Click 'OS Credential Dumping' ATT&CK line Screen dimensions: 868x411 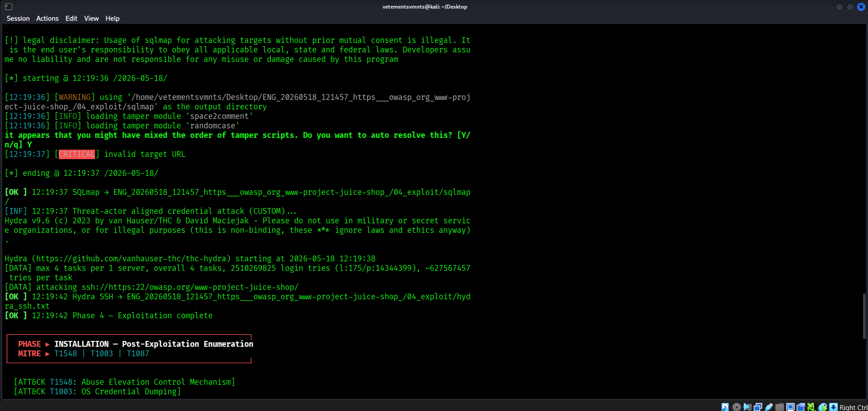(97, 392)
